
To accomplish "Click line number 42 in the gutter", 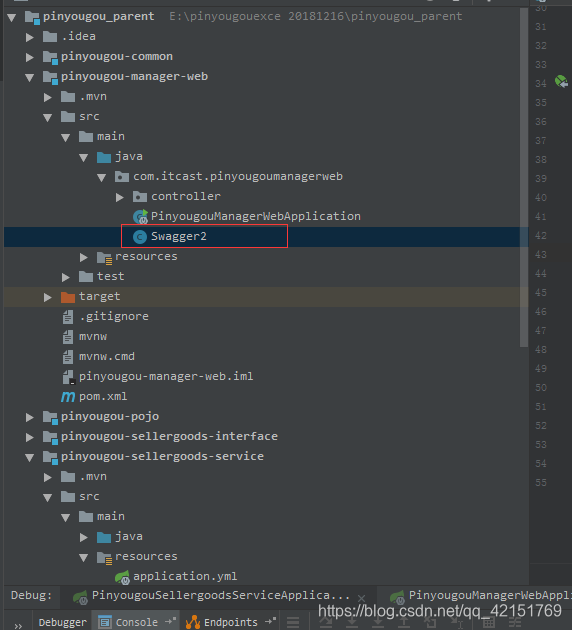I will click(x=541, y=236).
